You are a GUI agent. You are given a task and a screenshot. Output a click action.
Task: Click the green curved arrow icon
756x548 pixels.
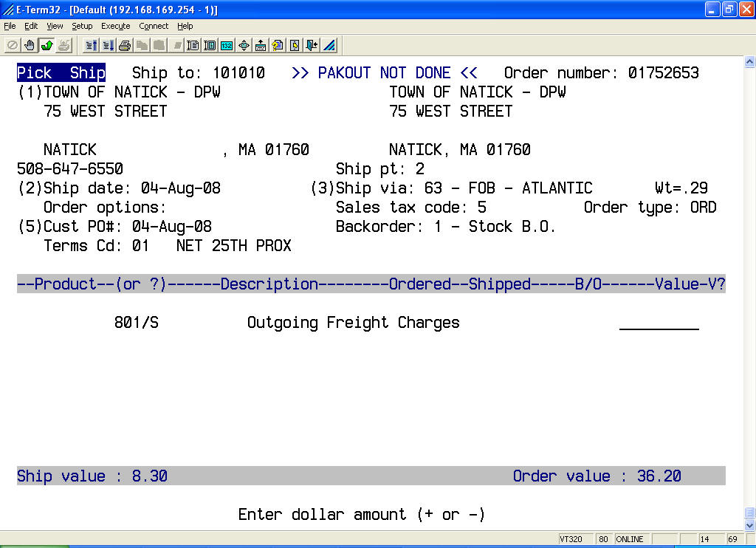tap(47, 45)
